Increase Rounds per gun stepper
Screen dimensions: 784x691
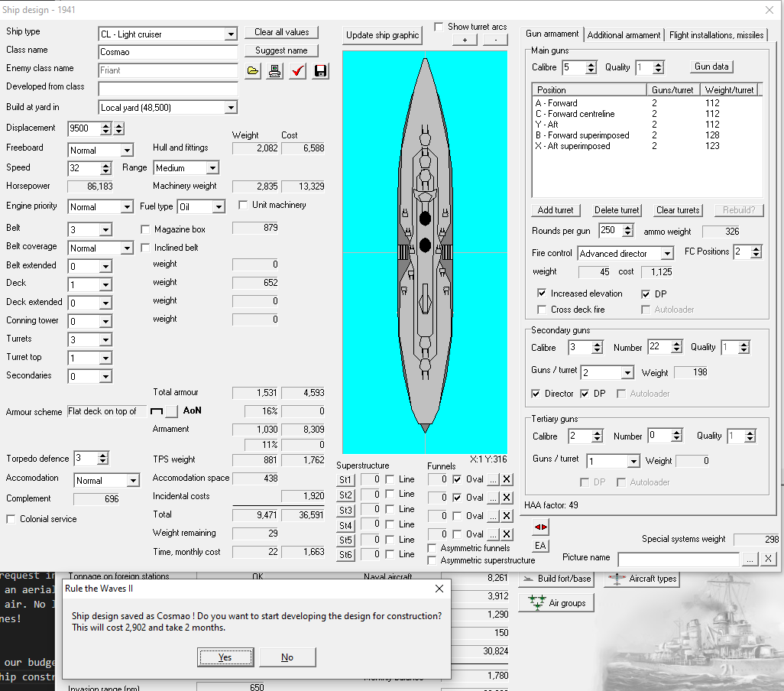[x=628, y=228]
